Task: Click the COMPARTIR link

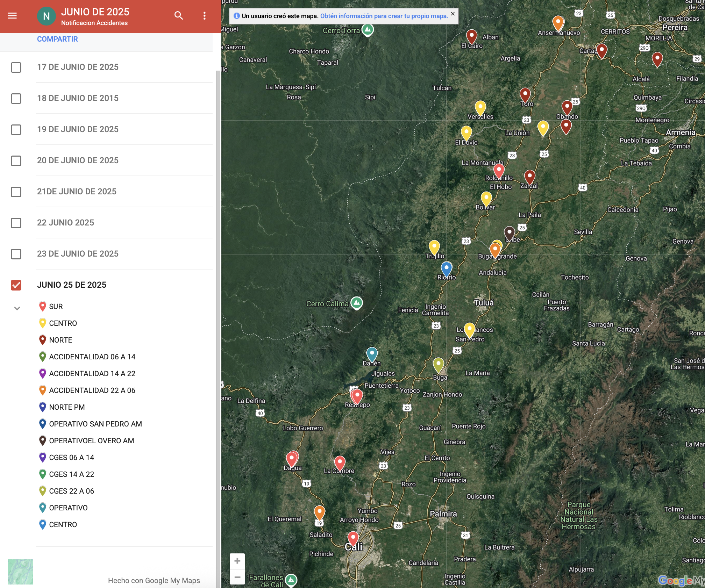Action: click(57, 39)
